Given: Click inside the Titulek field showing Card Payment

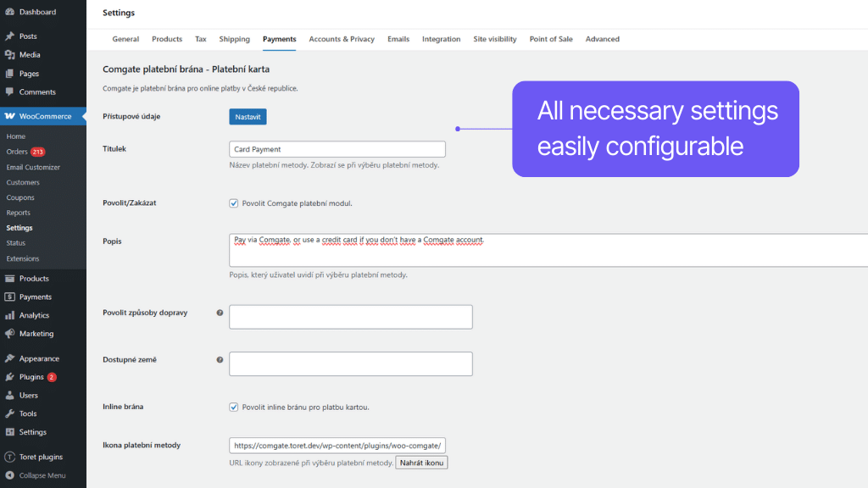Looking at the screenshot, I should [337, 148].
